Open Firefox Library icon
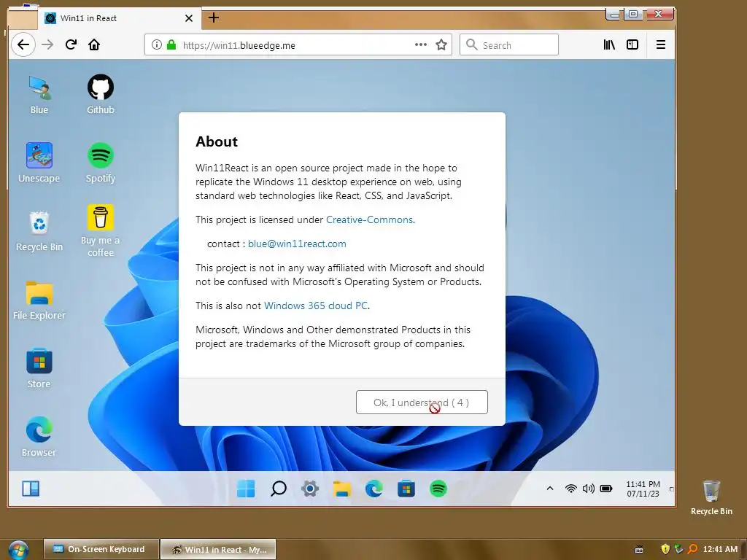747x560 pixels. click(x=609, y=44)
